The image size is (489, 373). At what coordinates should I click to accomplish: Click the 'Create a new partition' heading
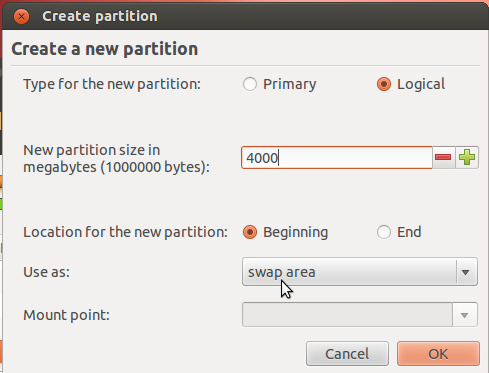point(105,49)
